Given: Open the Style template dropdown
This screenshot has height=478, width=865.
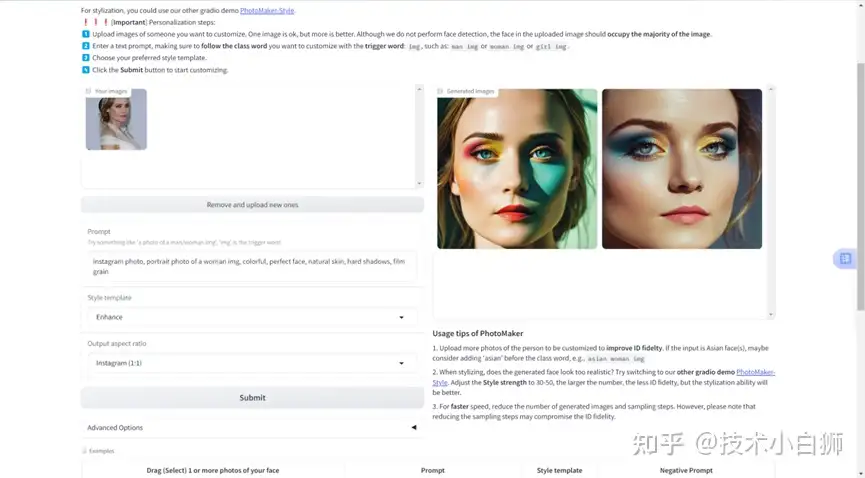Looking at the screenshot, I should pyautogui.click(x=252, y=317).
